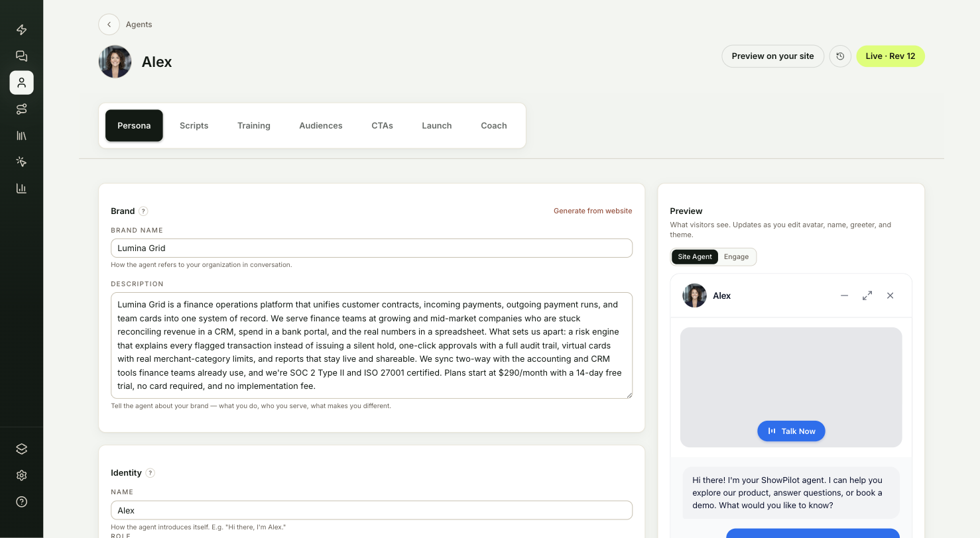Click the Brand Name input field
The width and height of the screenshot is (980, 538).
[371, 248]
